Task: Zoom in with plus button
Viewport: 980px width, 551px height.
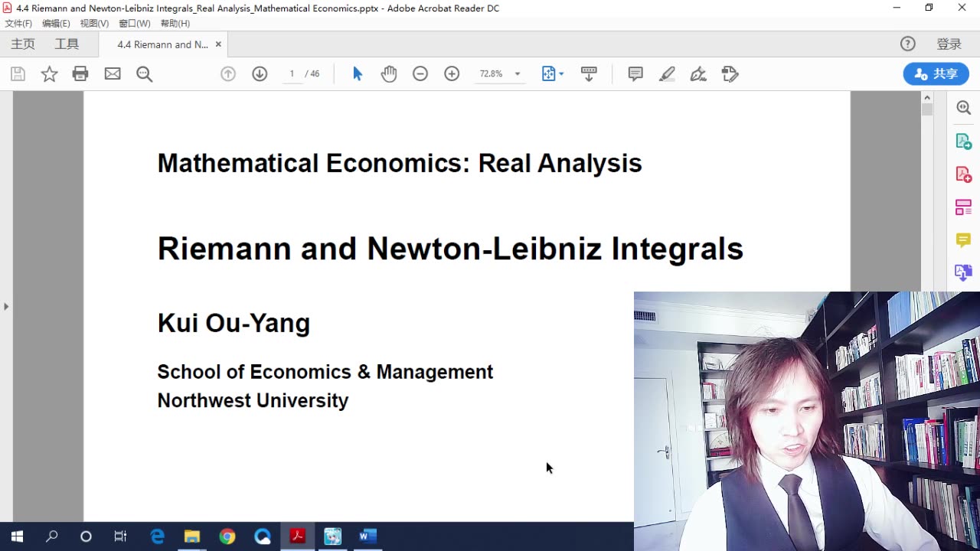Action: pyautogui.click(x=452, y=74)
